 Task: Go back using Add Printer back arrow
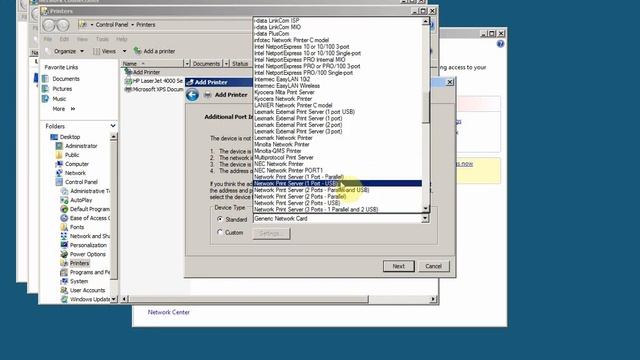(x=192, y=95)
